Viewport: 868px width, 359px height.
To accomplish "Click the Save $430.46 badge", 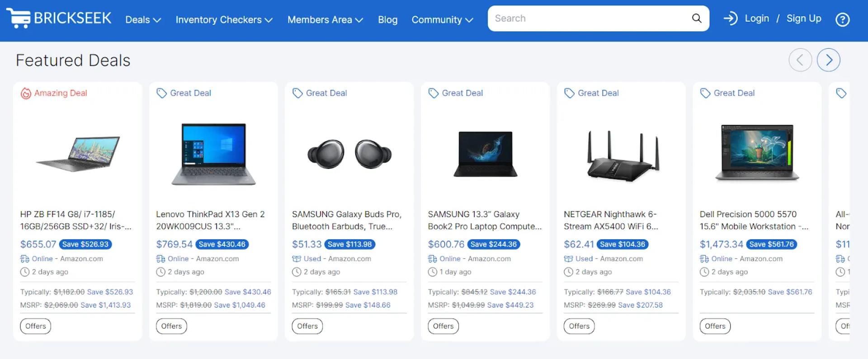I will click(222, 244).
